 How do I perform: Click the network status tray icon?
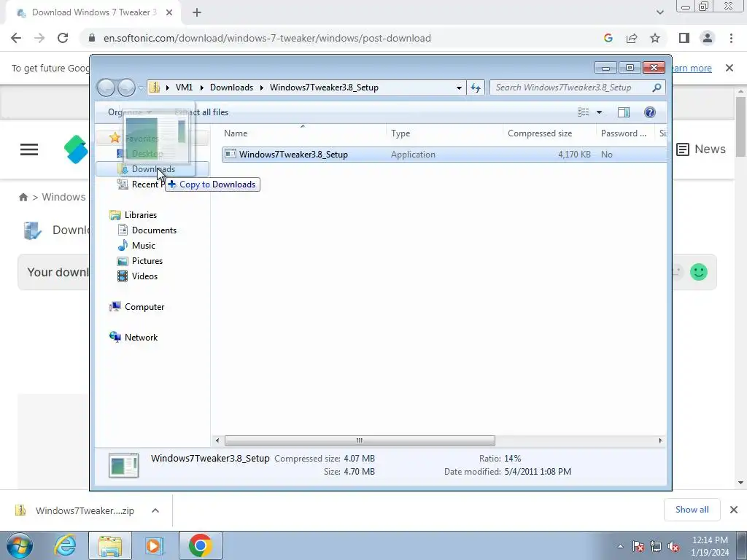[x=656, y=546]
